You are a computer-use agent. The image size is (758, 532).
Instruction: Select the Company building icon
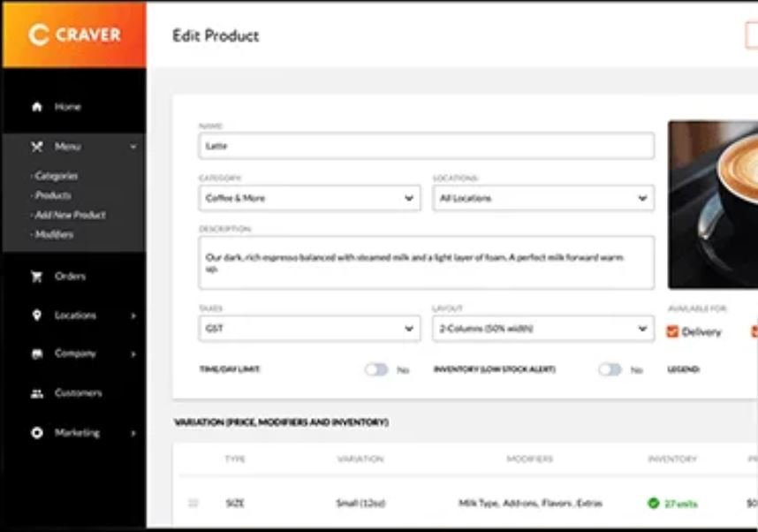[36, 353]
